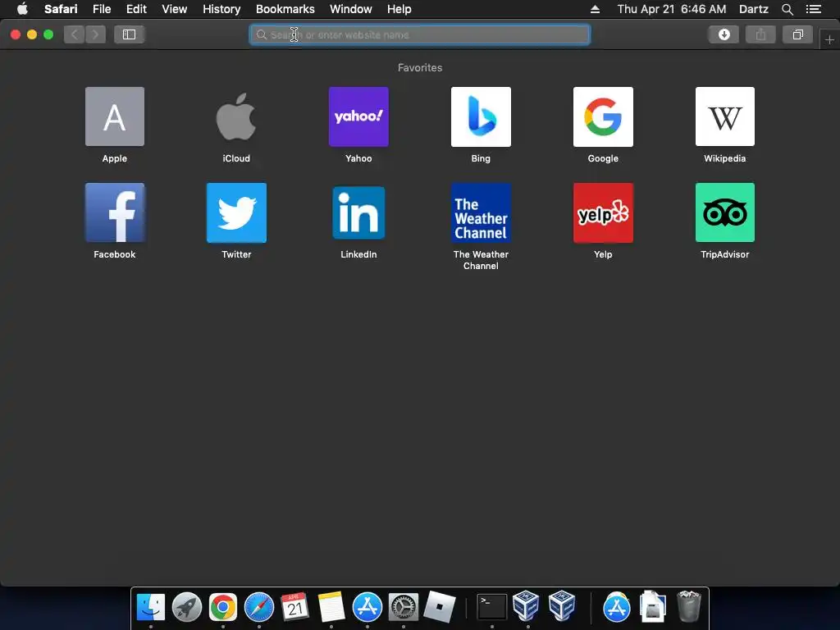Show the downloads list
Viewport: 840px width, 630px height.
point(724,34)
